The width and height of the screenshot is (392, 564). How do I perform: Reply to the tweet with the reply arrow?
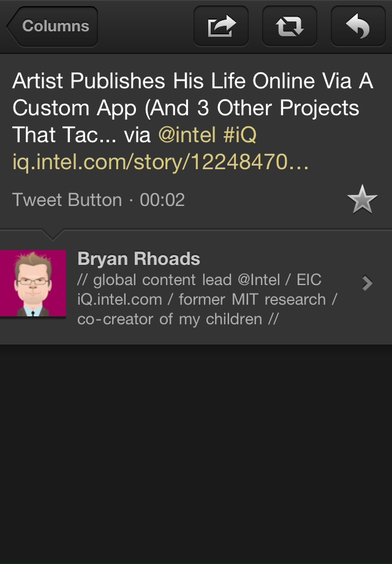click(x=358, y=26)
